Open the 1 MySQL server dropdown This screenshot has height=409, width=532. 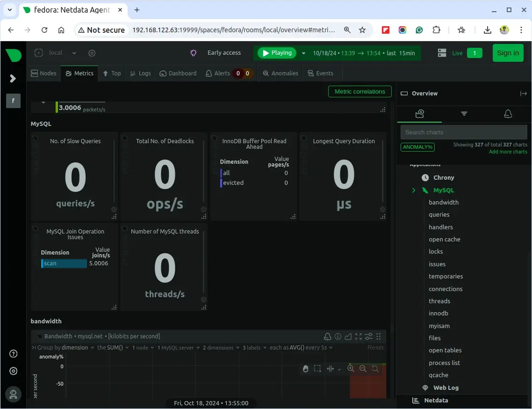(x=179, y=348)
